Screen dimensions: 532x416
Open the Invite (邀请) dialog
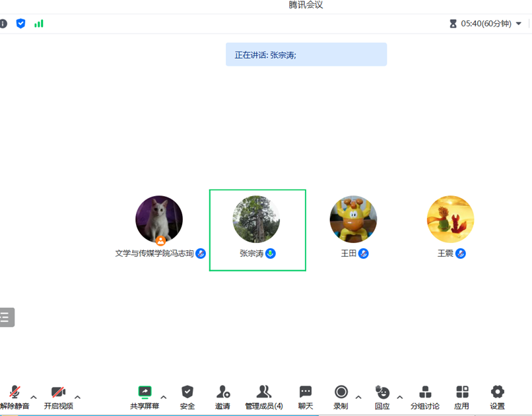[223, 397]
